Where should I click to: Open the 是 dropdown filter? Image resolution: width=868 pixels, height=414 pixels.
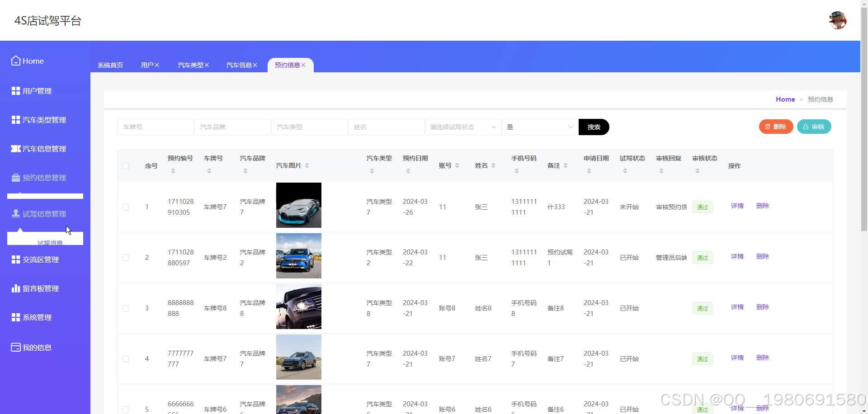540,127
